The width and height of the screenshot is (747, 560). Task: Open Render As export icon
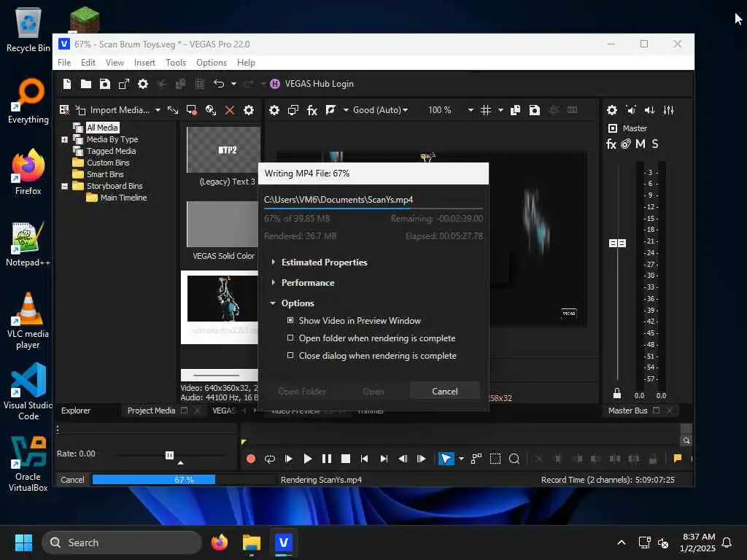tap(124, 84)
